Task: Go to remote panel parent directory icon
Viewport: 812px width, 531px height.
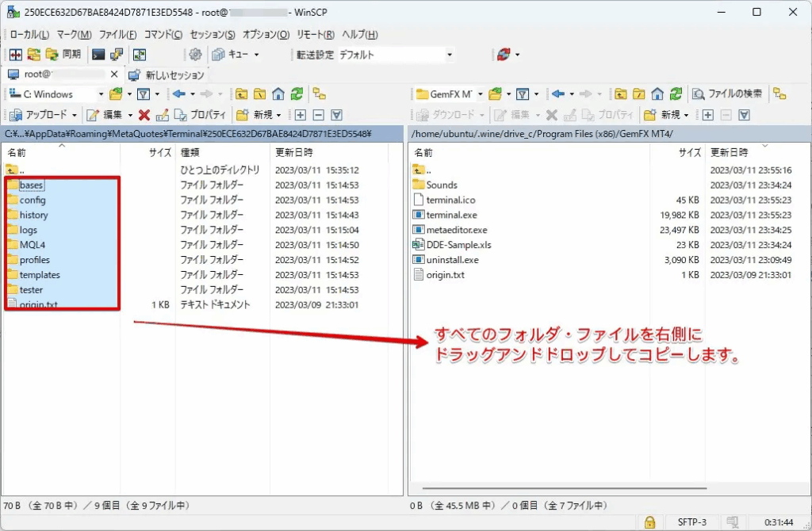Action: point(622,94)
